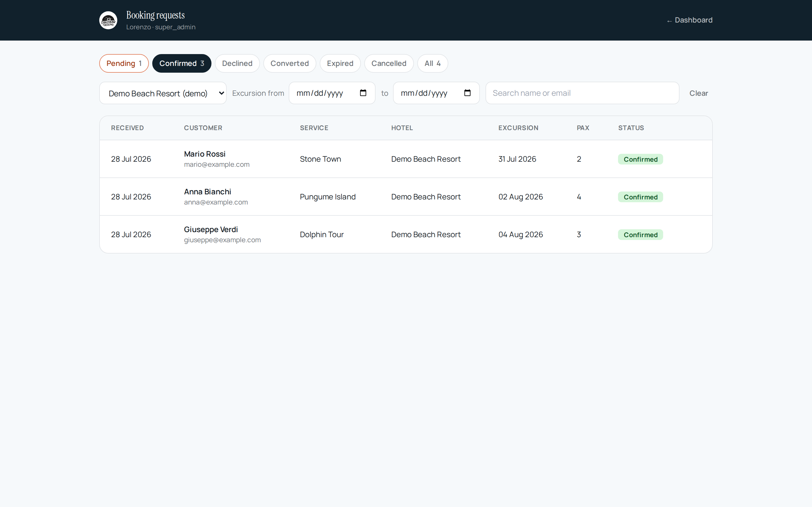The image size is (812, 507).
Task: Switch to the Pending tab
Action: [x=124, y=63]
